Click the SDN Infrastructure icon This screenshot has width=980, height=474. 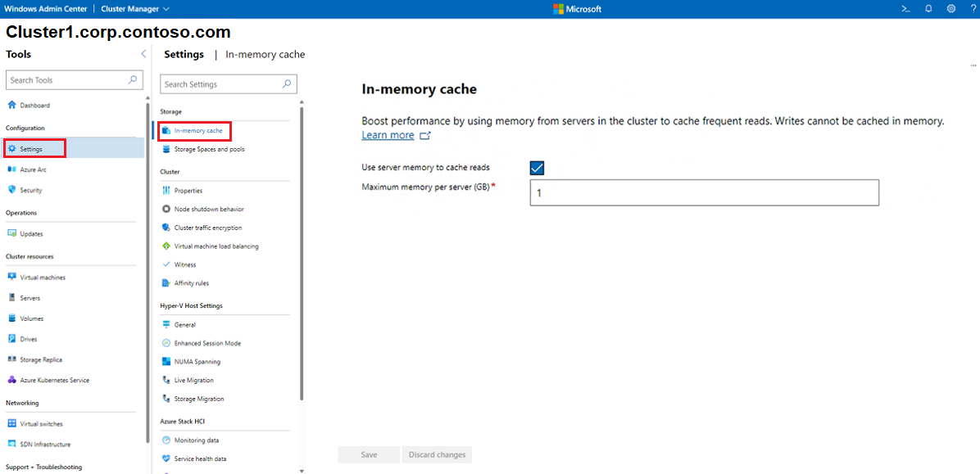11,444
